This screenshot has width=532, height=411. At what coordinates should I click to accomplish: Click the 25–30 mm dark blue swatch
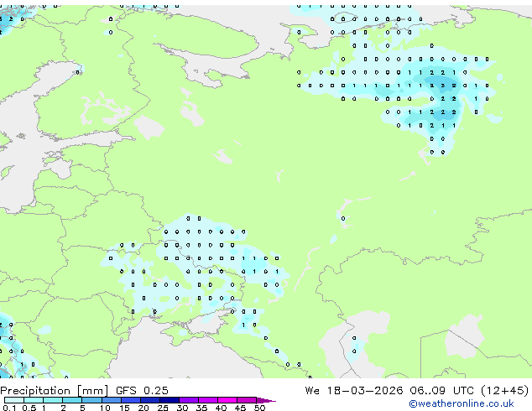[x=169, y=400]
